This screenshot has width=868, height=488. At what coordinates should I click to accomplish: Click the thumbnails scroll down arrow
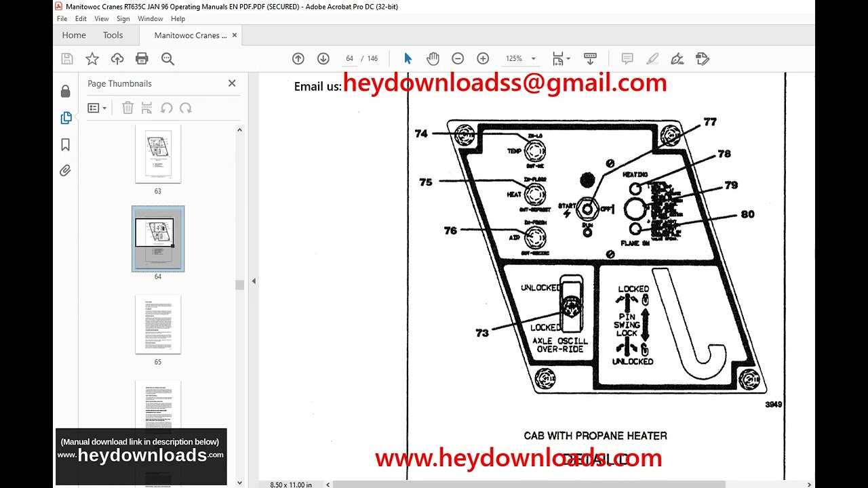tap(239, 483)
